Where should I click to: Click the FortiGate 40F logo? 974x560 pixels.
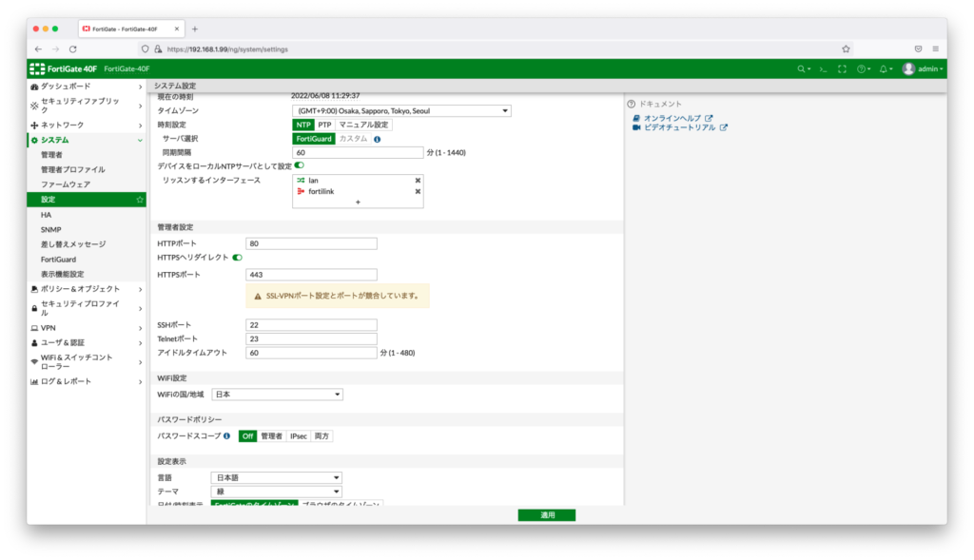click(64, 68)
